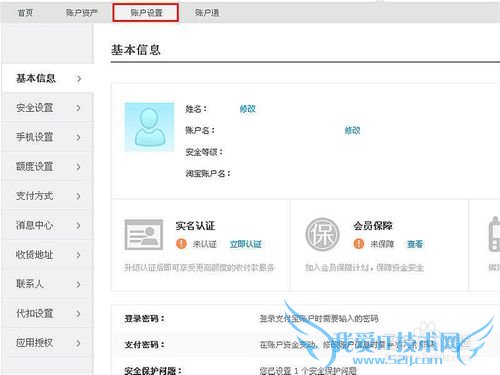Open 联系人 in the sidebar
Image resolution: width=500 pixels, height=375 pixels.
(47, 284)
